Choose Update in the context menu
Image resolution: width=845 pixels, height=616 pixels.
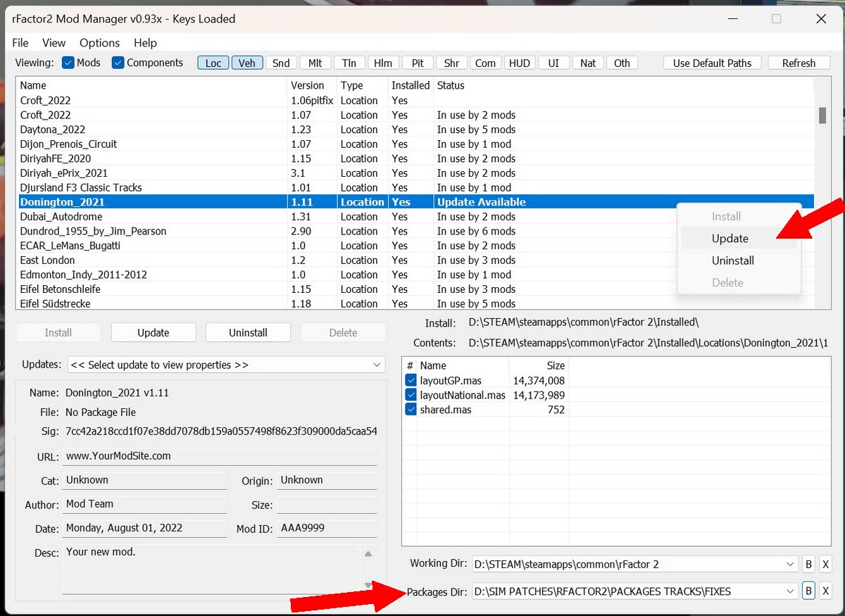coord(739,239)
